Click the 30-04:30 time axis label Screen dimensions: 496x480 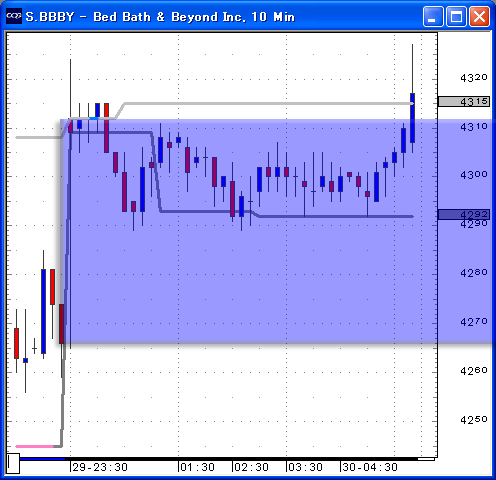(370, 467)
